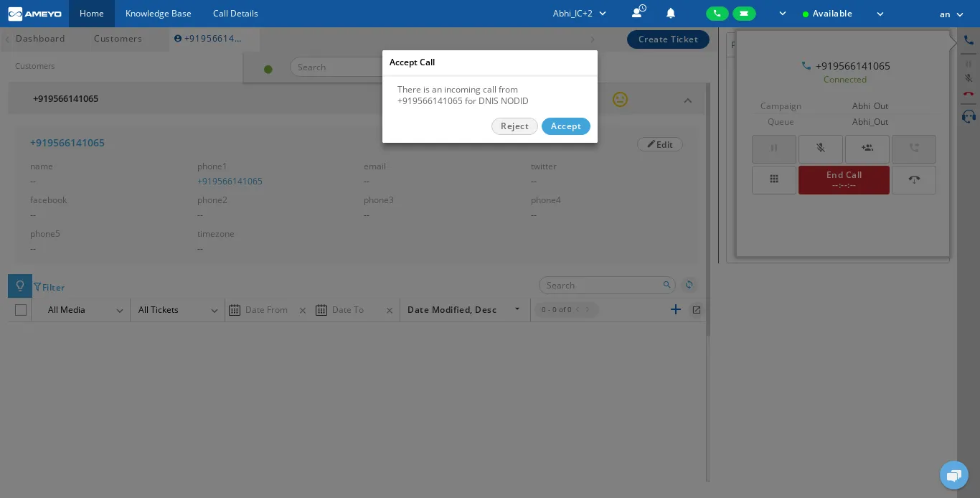Image resolution: width=980 pixels, height=498 pixels.
Task: Click the lightbulb suggestions icon
Action: [x=20, y=286]
